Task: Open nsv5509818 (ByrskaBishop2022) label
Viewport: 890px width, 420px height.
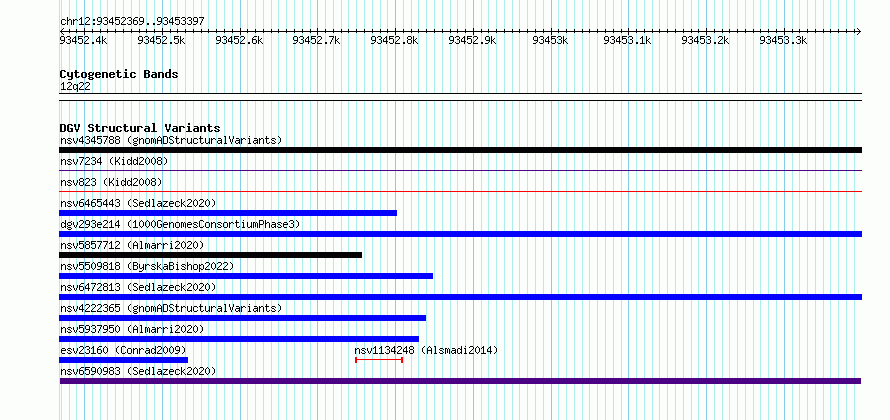Action: coord(147,266)
